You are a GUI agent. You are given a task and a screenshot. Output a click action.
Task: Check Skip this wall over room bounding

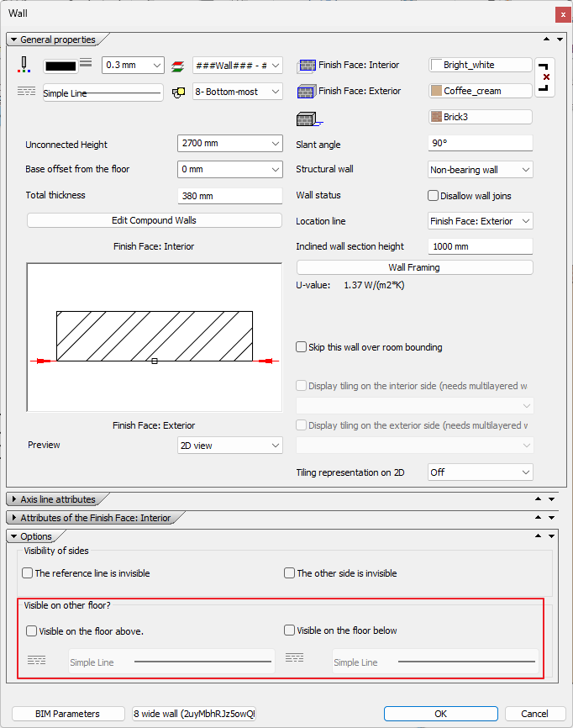point(302,347)
